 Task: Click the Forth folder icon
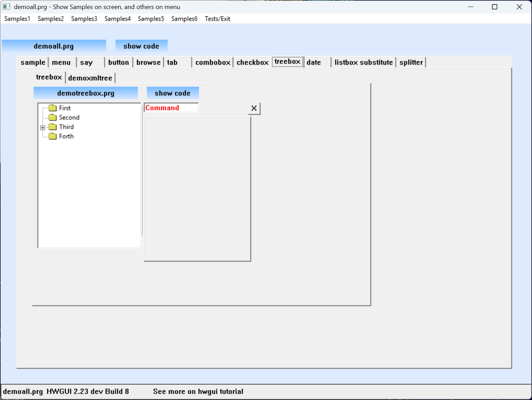click(53, 136)
